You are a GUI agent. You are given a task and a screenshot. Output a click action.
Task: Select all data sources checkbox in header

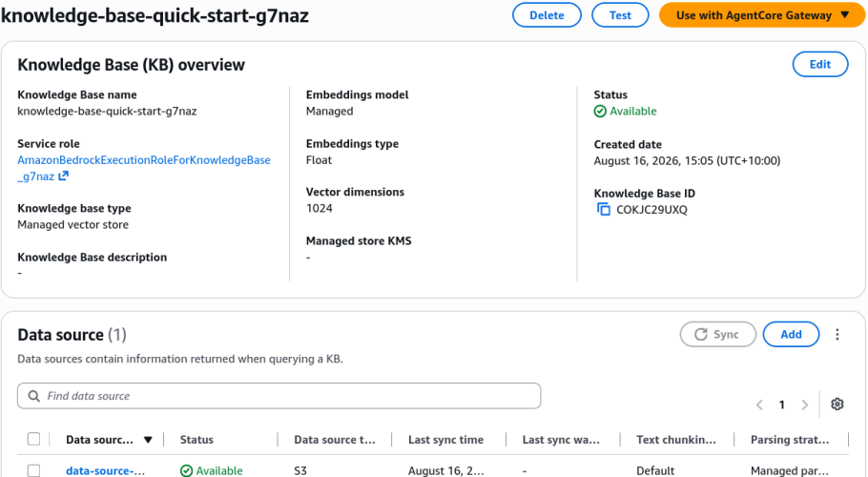coord(33,440)
